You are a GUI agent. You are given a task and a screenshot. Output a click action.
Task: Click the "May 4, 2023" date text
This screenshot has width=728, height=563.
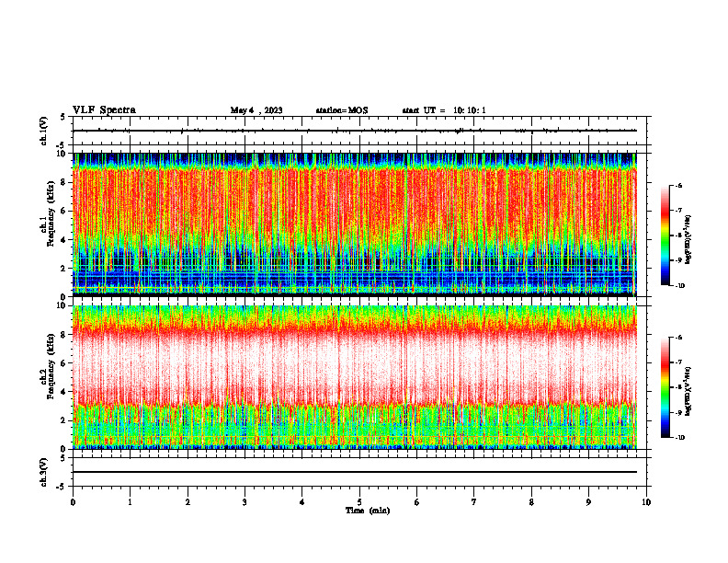pyautogui.click(x=256, y=110)
